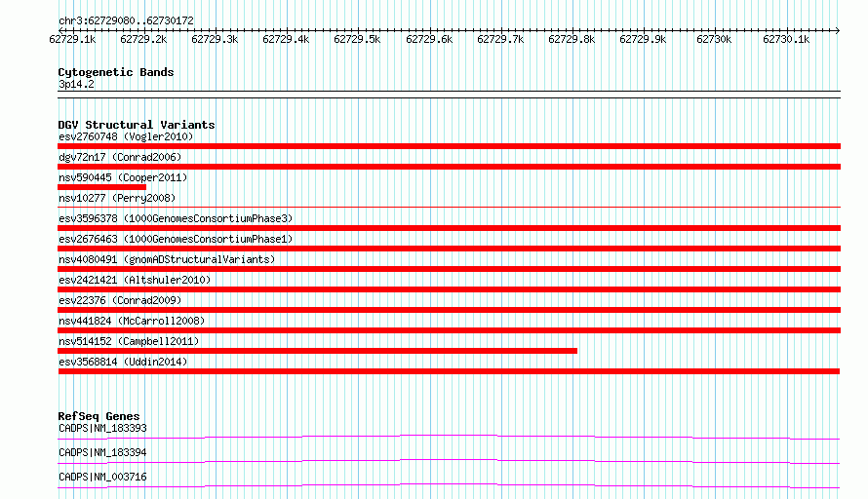
Task: Click the red bar under nsv514152
Action: pyautogui.click(x=317, y=351)
